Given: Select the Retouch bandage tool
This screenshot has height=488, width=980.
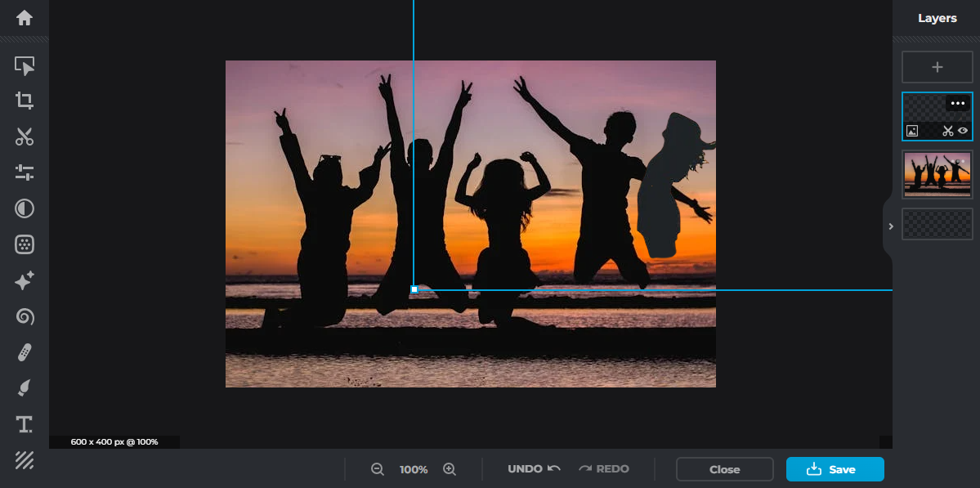Looking at the screenshot, I should click(25, 352).
